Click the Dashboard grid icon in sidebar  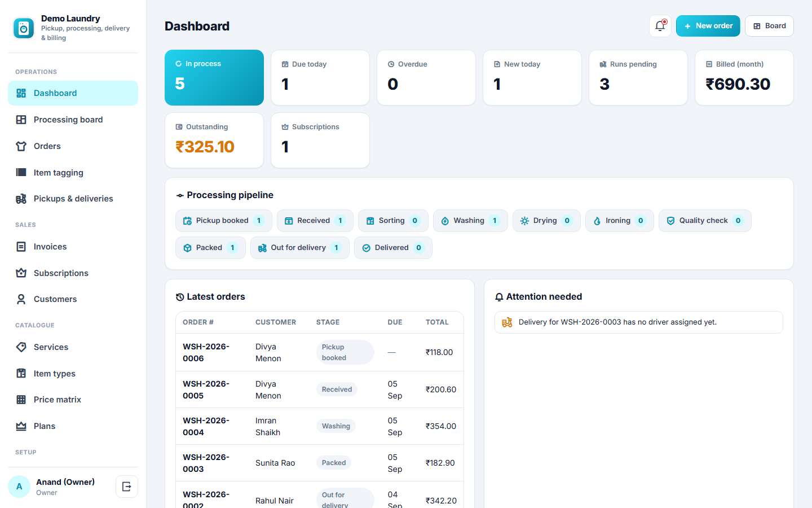[x=21, y=93]
